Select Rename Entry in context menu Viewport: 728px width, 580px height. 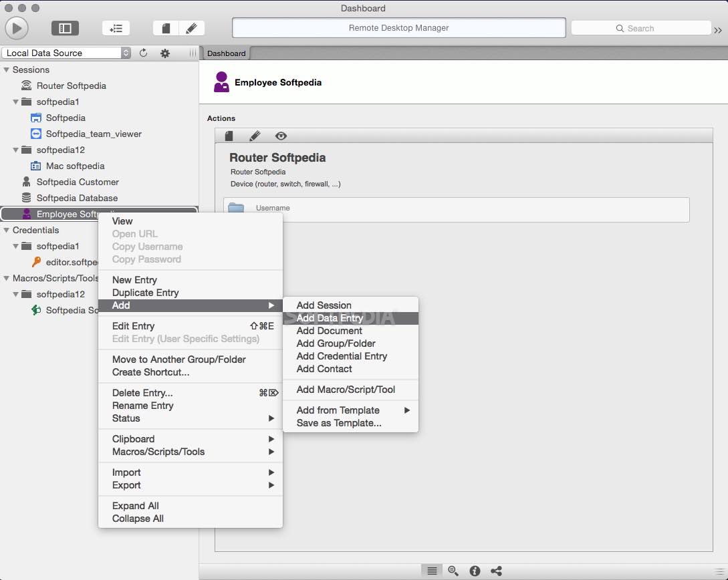pos(191,406)
